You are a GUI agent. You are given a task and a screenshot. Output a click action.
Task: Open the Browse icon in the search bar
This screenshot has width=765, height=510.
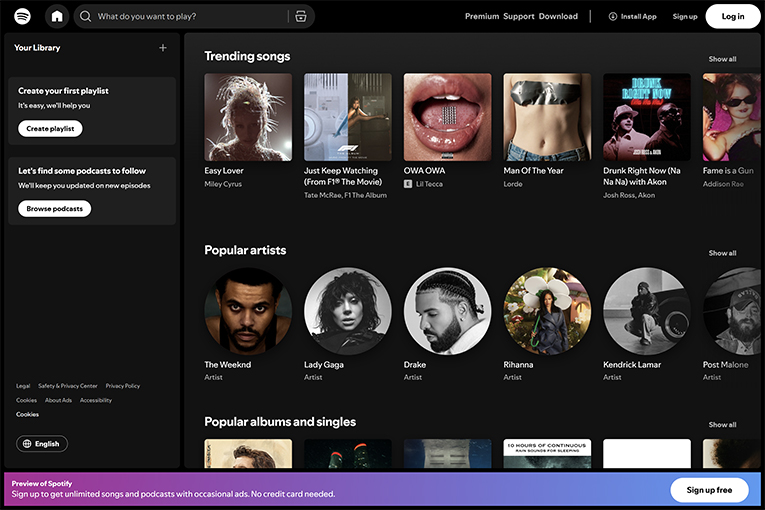[x=301, y=16]
